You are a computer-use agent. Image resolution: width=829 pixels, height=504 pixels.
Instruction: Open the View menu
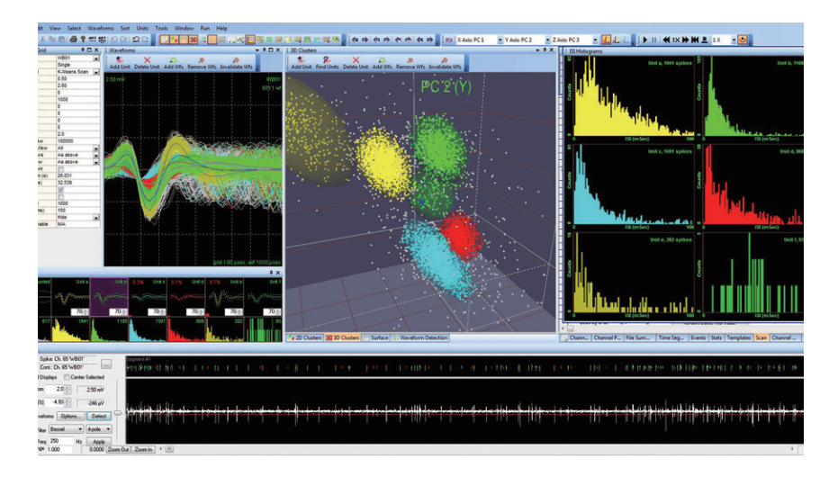55,28
